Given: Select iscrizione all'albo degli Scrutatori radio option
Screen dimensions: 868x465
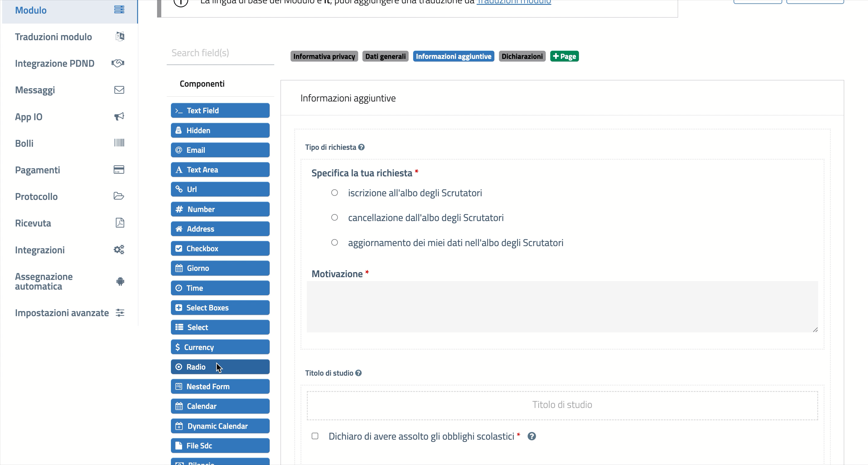Looking at the screenshot, I should [334, 193].
